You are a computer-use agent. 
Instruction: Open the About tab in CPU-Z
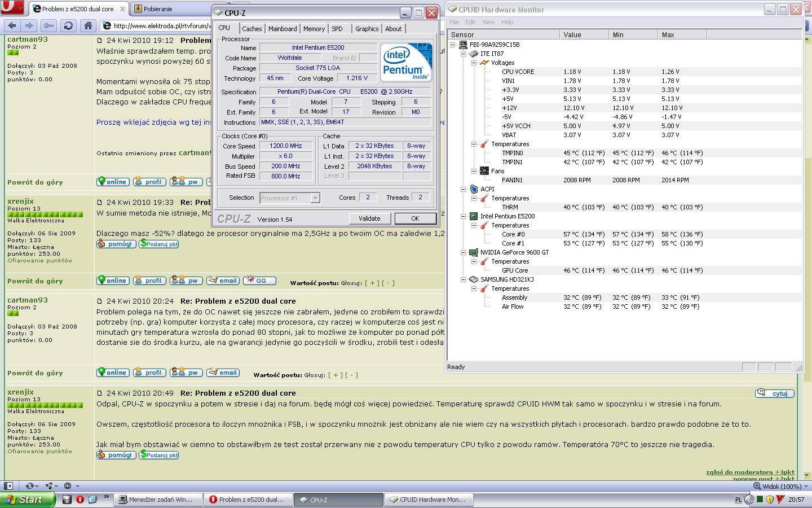pyautogui.click(x=394, y=29)
